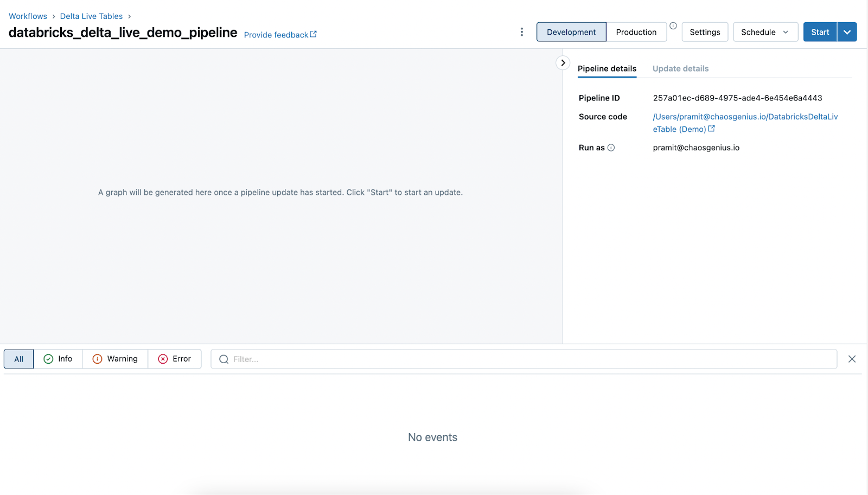Click the info icon beside Production
The width and height of the screenshot is (868, 495).
click(673, 25)
